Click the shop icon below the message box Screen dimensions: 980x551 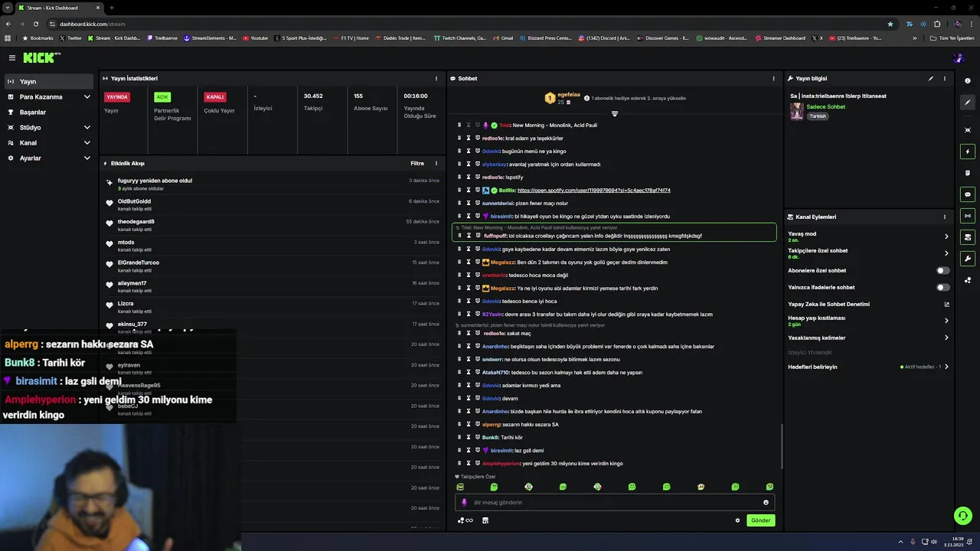(485, 520)
